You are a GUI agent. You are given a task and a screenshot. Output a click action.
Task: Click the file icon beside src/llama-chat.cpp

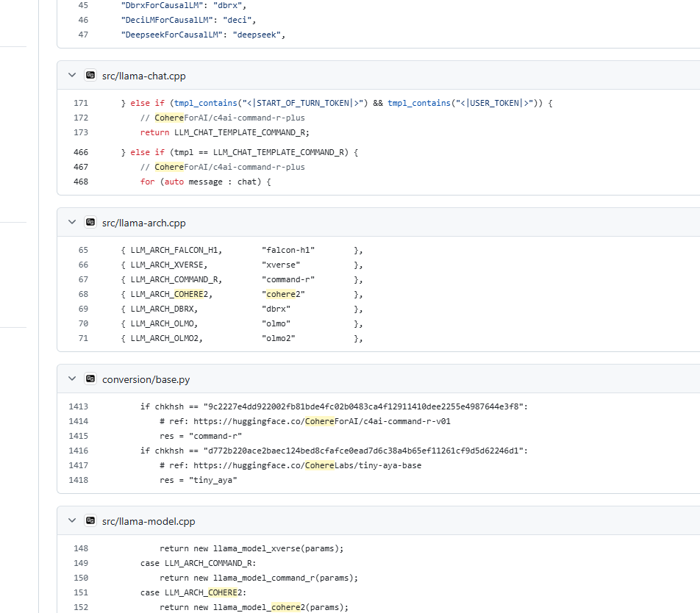click(90, 75)
